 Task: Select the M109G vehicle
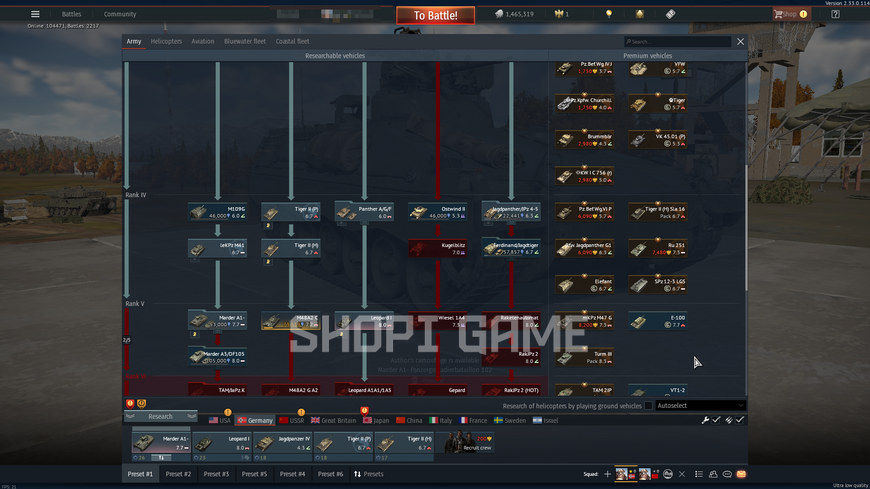(218, 212)
